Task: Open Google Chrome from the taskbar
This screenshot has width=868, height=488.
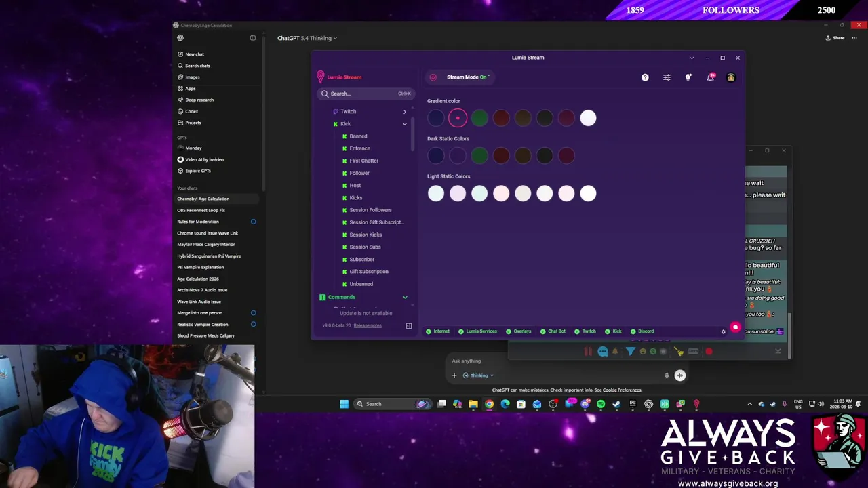Action: [x=489, y=404]
